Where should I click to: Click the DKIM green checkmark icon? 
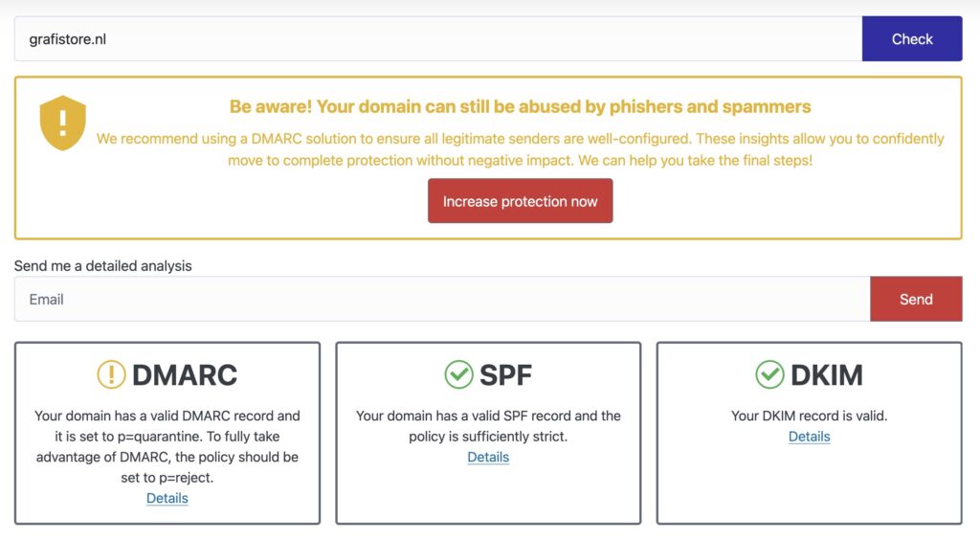pos(769,374)
